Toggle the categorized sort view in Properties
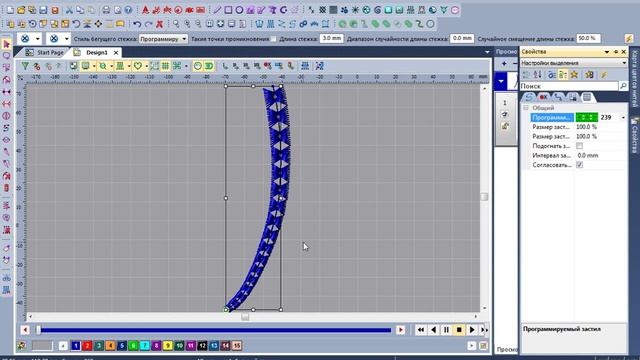 point(526,74)
